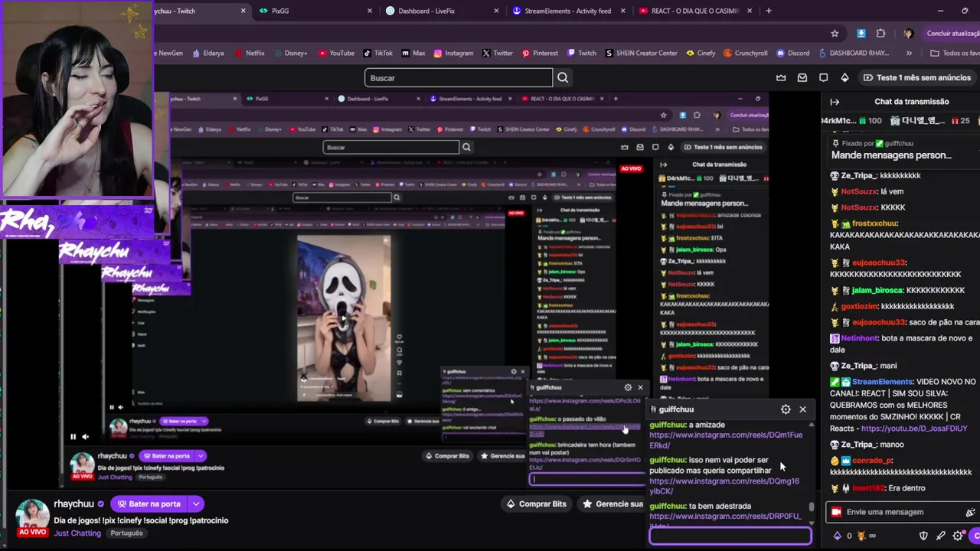Click the sword mod-view icon below chat
The image size is (980, 551).
[940, 536]
